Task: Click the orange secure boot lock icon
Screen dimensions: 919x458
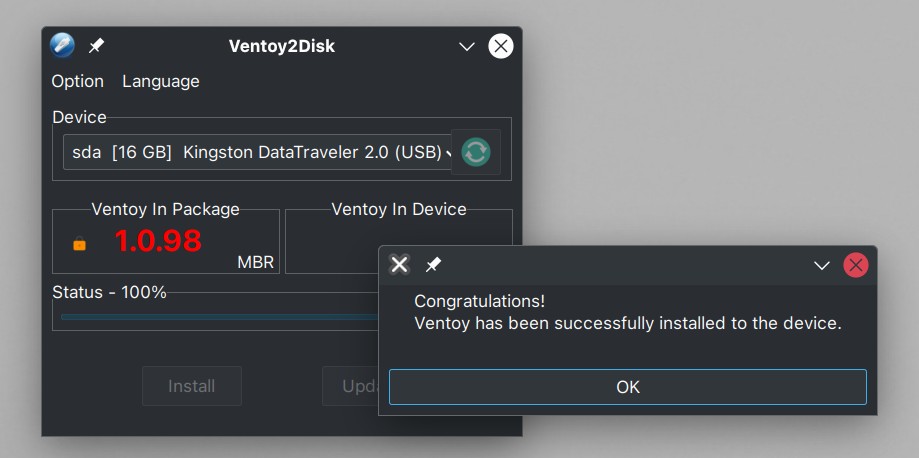Action: coord(79,243)
